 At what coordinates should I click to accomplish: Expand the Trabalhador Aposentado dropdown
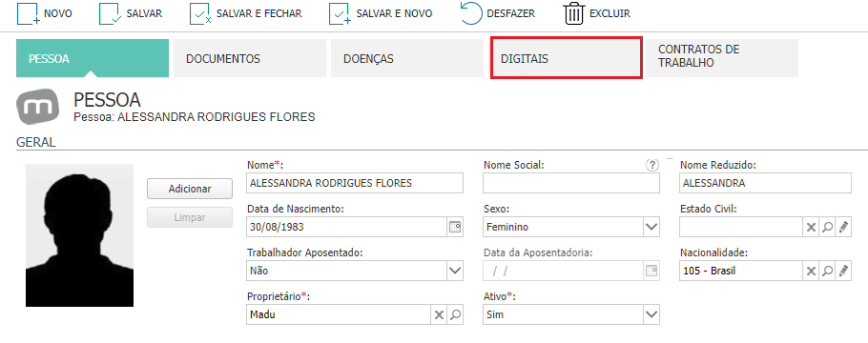tap(454, 271)
